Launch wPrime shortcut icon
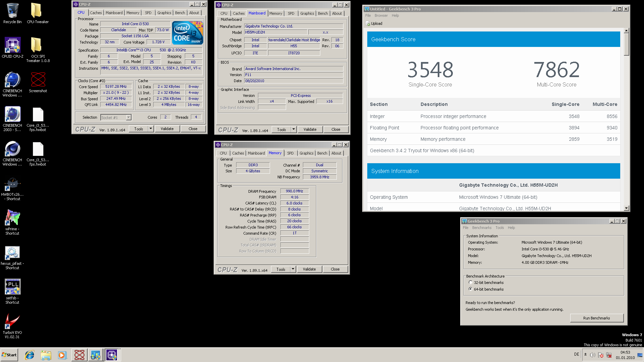644x362 pixels. click(x=12, y=223)
